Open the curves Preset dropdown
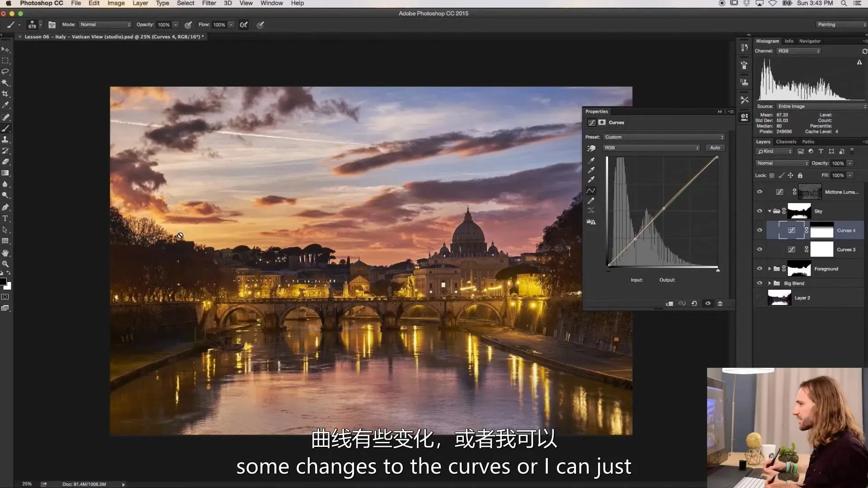Image resolution: width=868 pixels, height=488 pixels. (663, 137)
